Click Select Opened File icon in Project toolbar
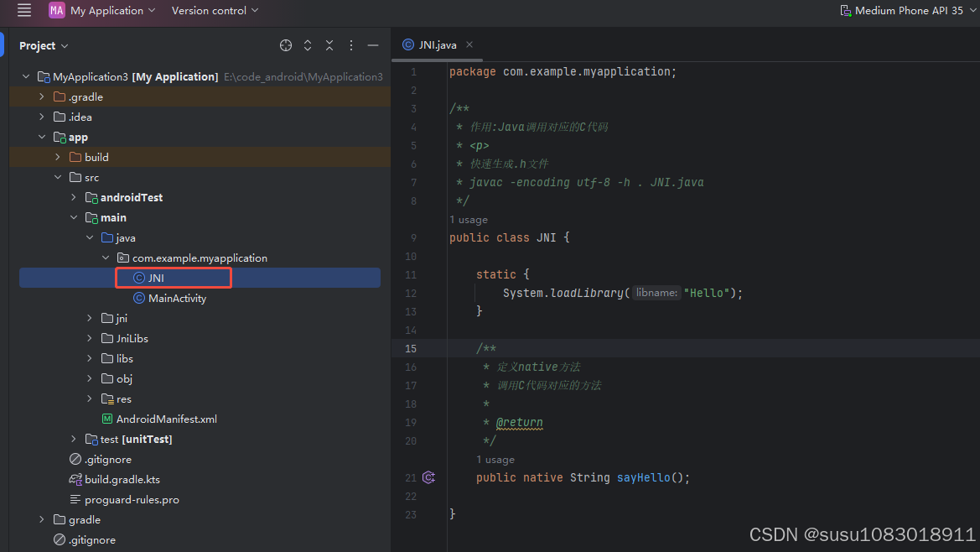 286,44
